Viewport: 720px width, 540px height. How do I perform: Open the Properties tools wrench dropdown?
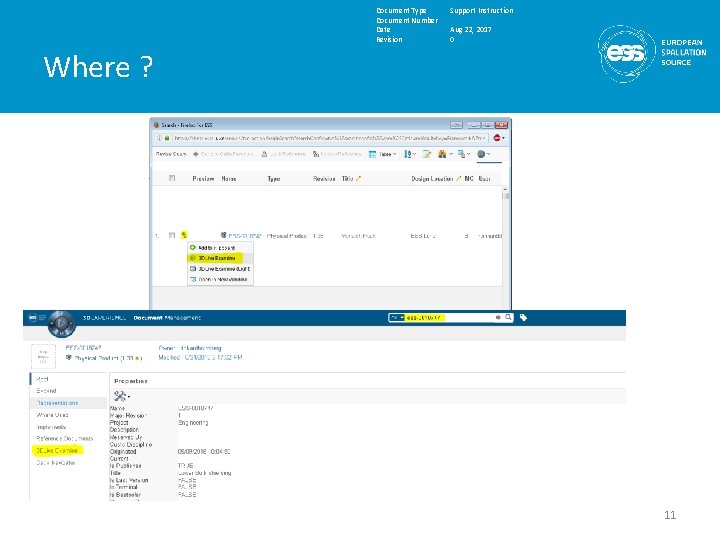[x=122, y=396]
